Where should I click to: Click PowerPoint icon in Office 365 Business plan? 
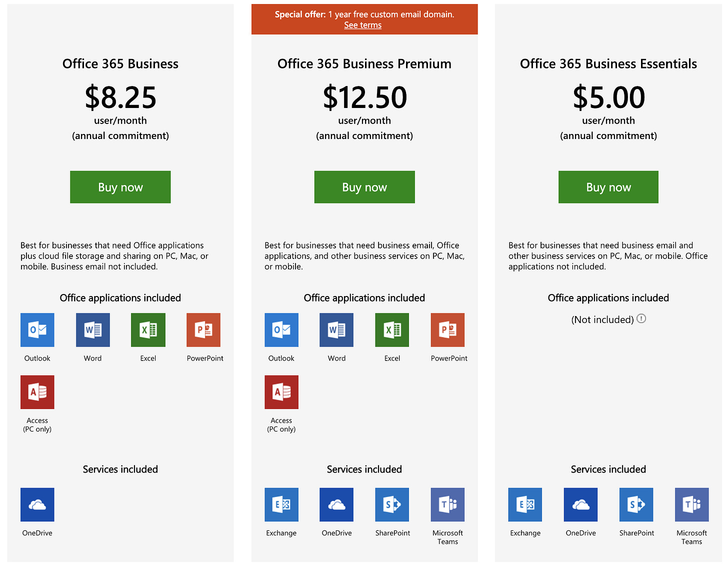click(x=203, y=330)
